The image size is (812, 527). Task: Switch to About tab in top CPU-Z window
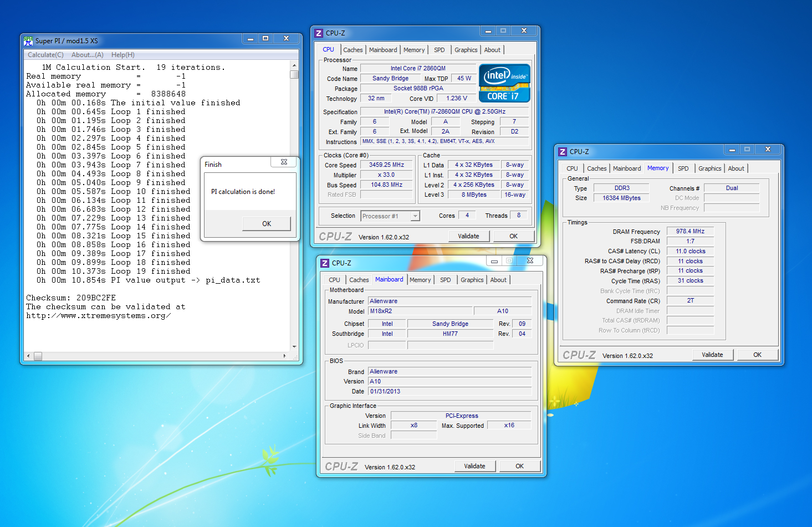point(492,50)
